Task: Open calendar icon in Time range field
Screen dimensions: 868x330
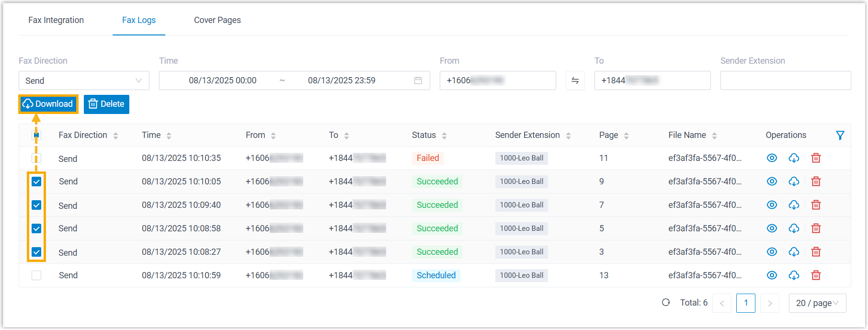Action: click(x=418, y=80)
